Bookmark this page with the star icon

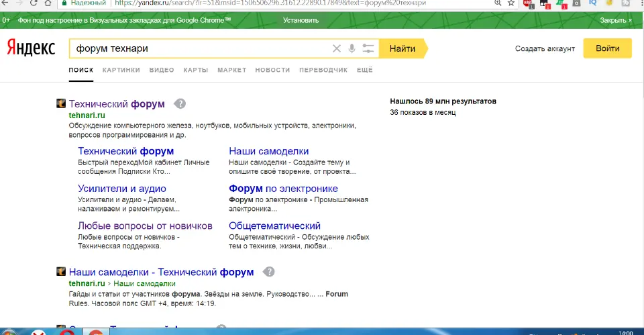[511, 3]
